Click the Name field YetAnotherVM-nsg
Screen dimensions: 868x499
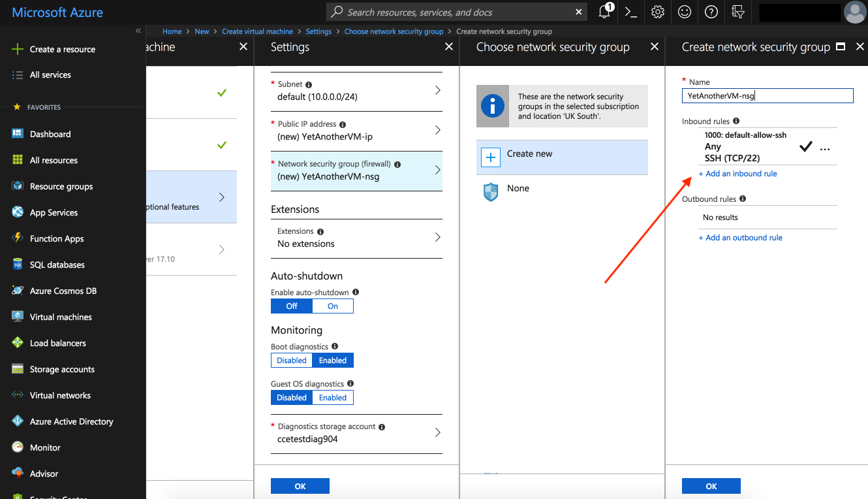767,96
